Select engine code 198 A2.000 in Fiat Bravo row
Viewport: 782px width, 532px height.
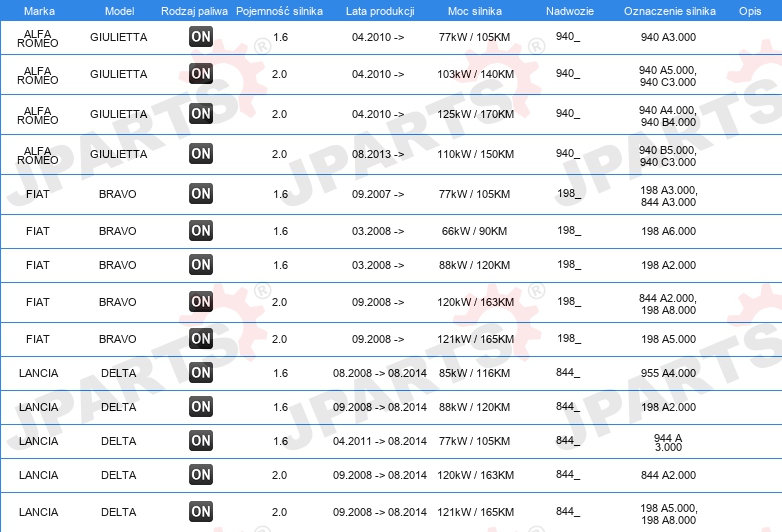tap(668, 265)
